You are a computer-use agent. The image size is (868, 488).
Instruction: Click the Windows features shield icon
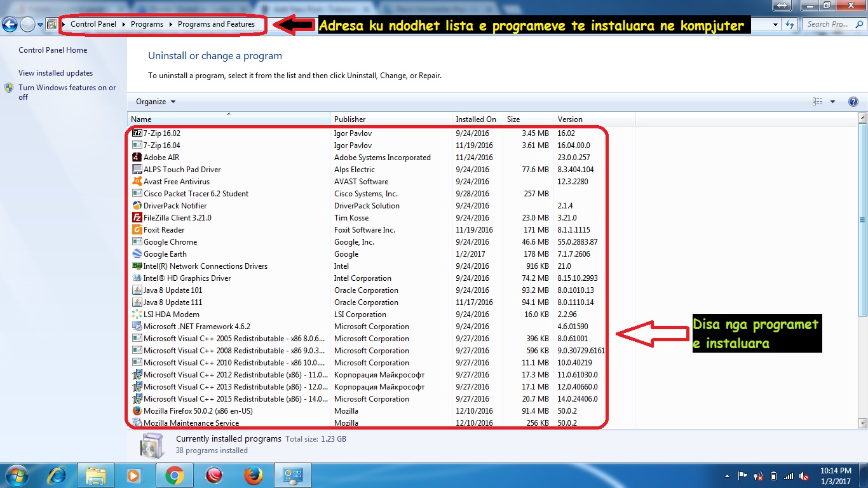[10, 88]
